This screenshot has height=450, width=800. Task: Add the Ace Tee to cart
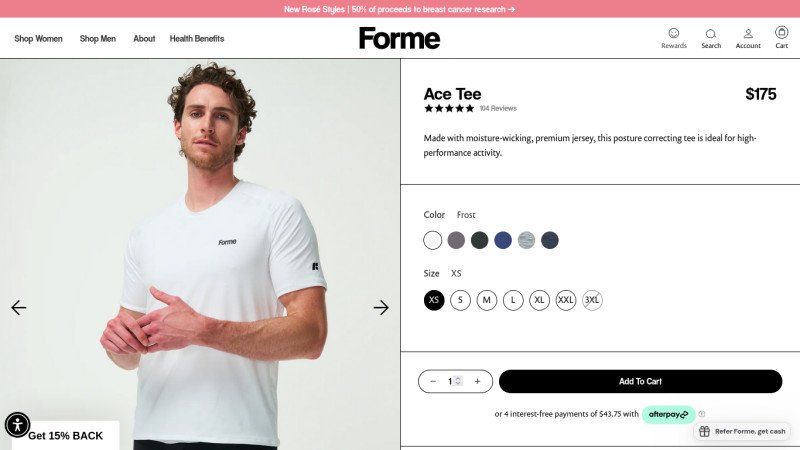click(640, 381)
